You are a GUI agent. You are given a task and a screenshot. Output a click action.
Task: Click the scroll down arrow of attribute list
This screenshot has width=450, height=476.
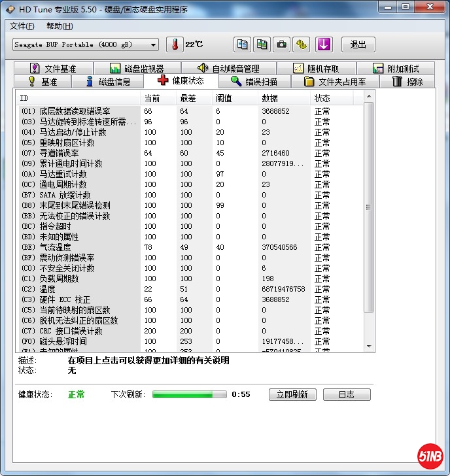(369, 347)
